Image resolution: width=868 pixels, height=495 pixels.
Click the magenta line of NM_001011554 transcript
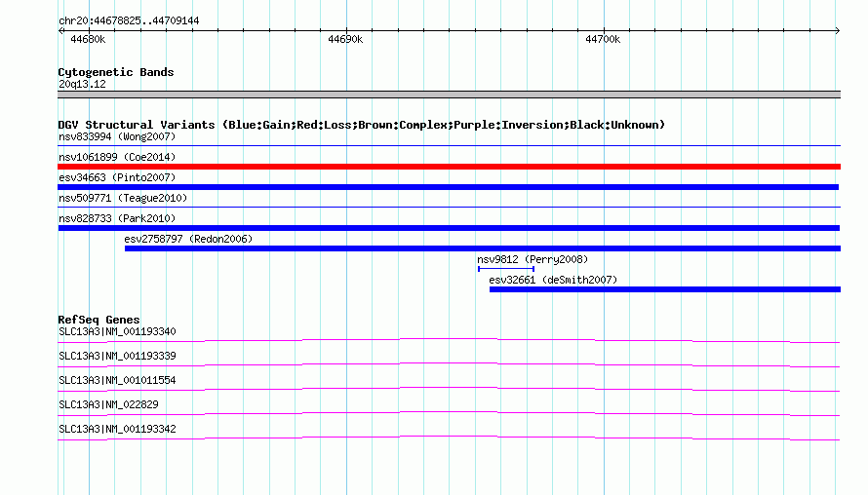pos(449,390)
